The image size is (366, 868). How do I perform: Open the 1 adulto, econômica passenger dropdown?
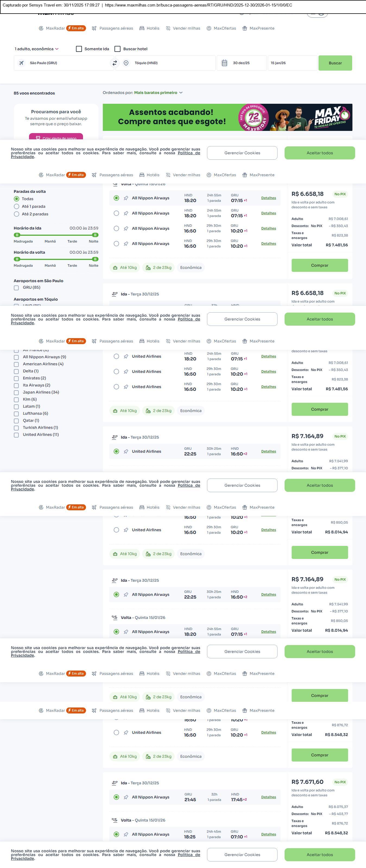click(x=36, y=49)
